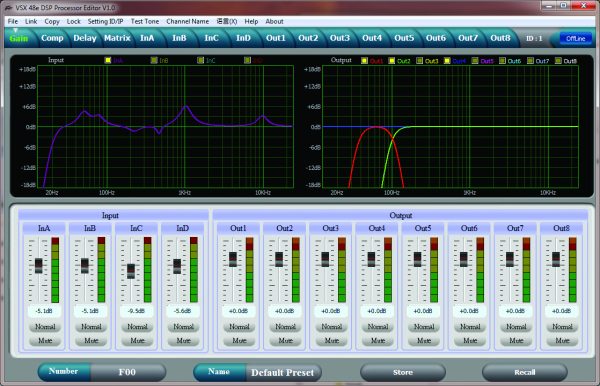
Task: Click the InA gain fader knob
Action: pyautogui.click(x=39, y=265)
